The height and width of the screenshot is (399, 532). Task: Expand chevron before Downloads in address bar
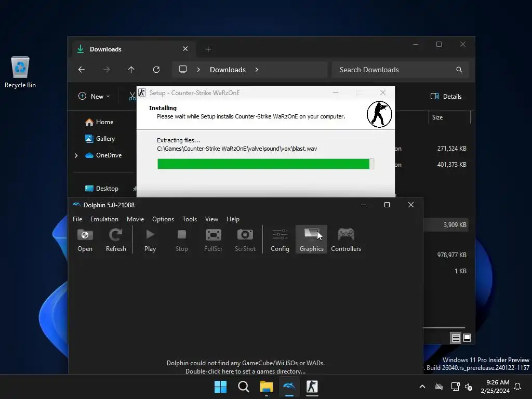click(198, 70)
